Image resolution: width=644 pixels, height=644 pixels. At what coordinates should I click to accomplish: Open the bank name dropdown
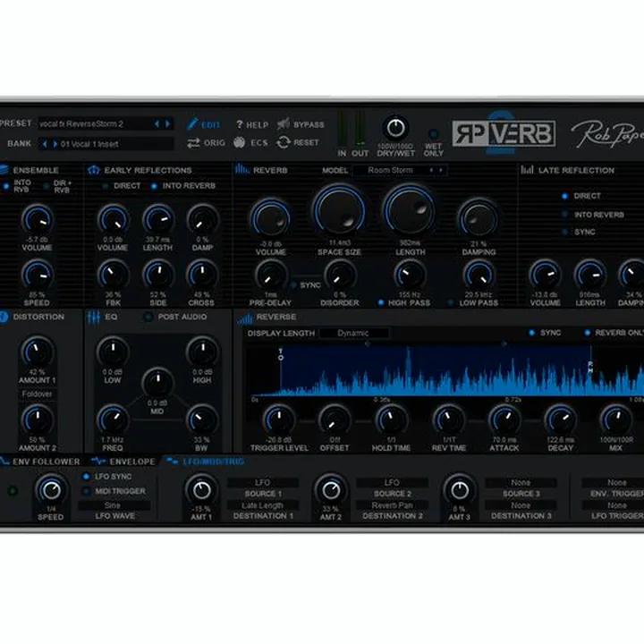coord(106,144)
